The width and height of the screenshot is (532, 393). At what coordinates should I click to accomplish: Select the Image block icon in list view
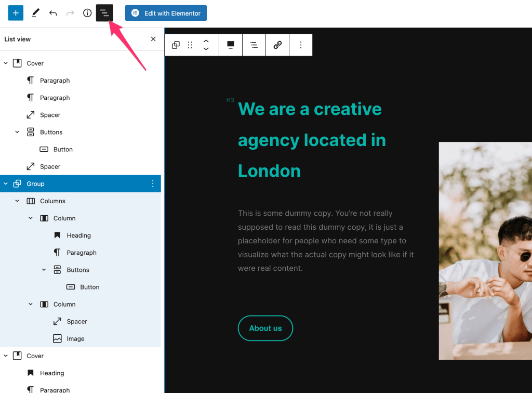(57, 339)
